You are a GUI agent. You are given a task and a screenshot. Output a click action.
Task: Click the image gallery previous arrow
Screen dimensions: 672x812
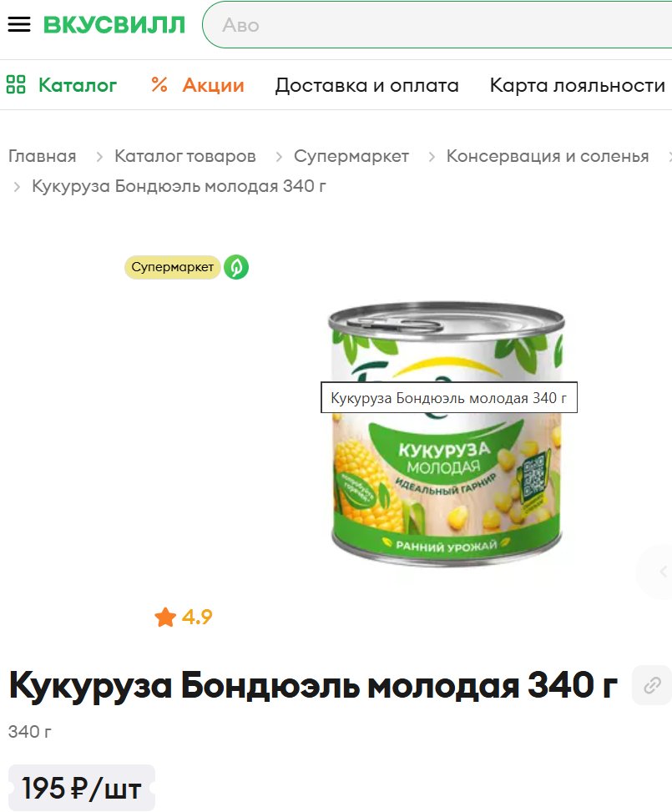(662, 572)
